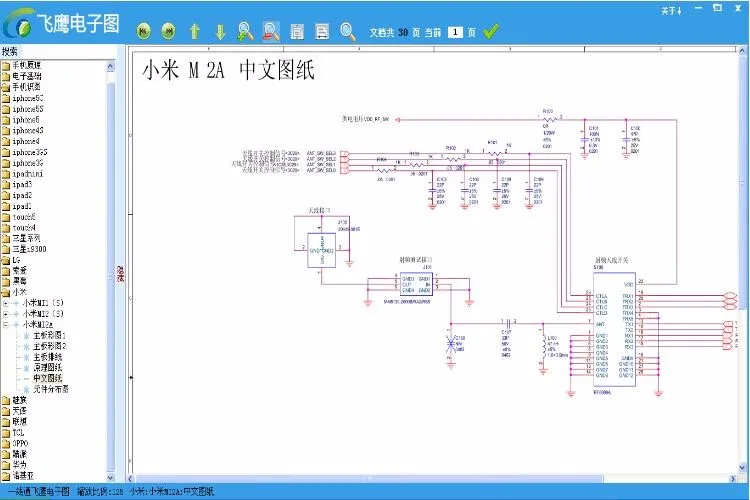Go to next page with down arrow
Screen dimensions: 750x500
coord(220,32)
